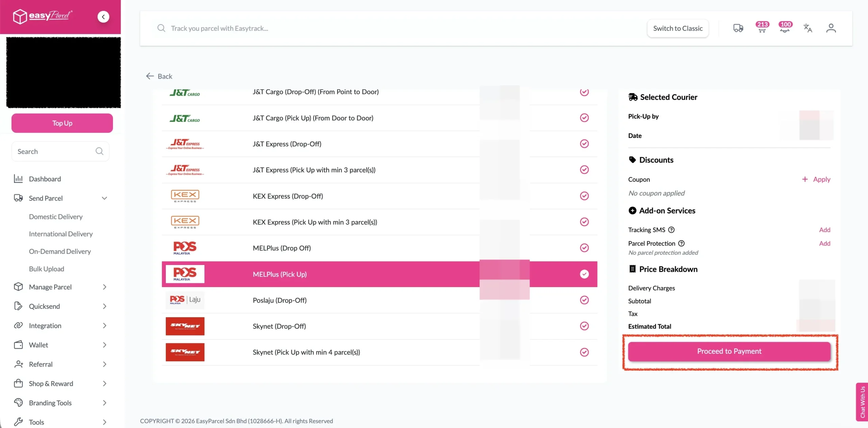Open the shopping cart icon with 213 badge
The image size is (868, 428).
(x=762, y=28)
